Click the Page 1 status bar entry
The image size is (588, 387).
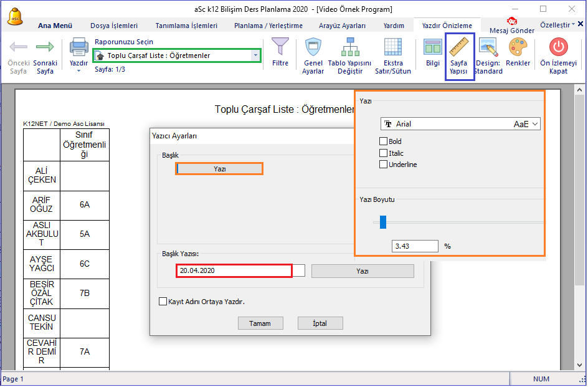pyautogui.click(x=13, y=379)
